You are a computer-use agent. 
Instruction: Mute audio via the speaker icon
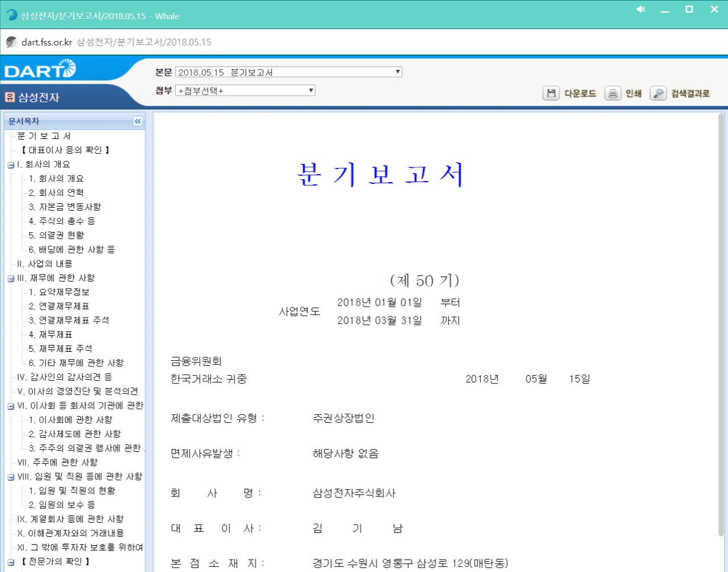click(x=640, y=9)
